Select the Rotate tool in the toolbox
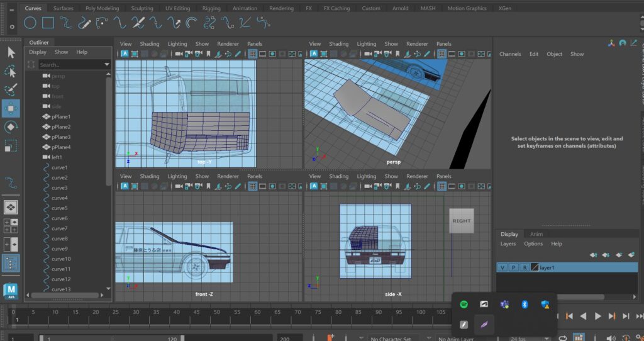This screenshot has height=341, width=644. (11, 126)
